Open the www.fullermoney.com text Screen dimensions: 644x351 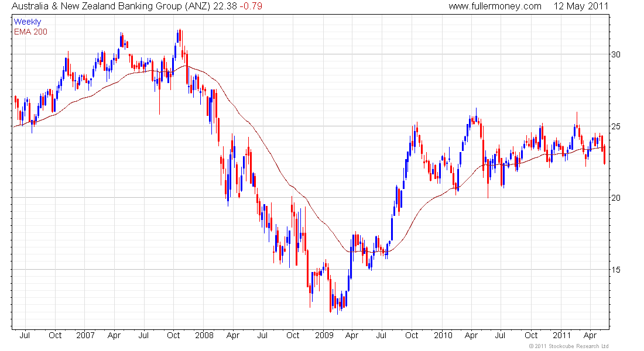click(495, 6)
